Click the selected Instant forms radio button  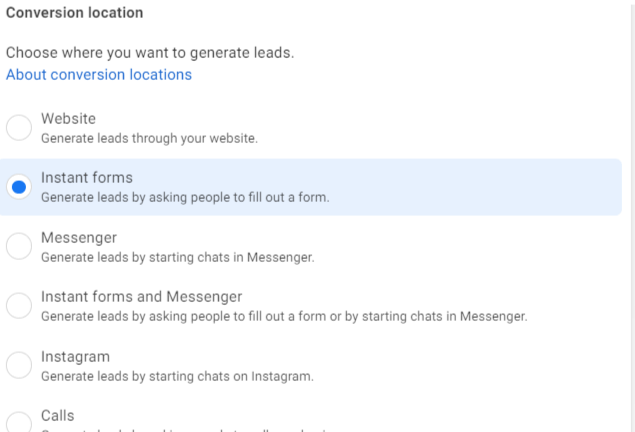tap(19, 187)
